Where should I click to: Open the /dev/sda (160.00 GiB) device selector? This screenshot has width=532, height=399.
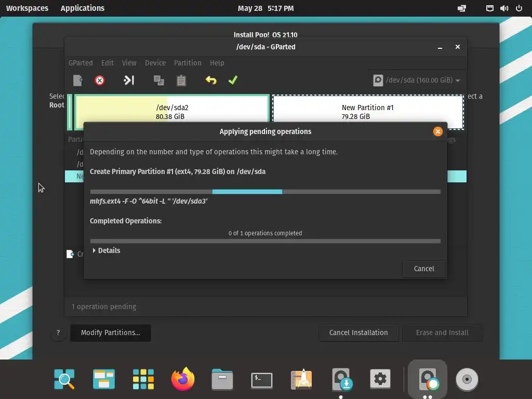(417, 81)
